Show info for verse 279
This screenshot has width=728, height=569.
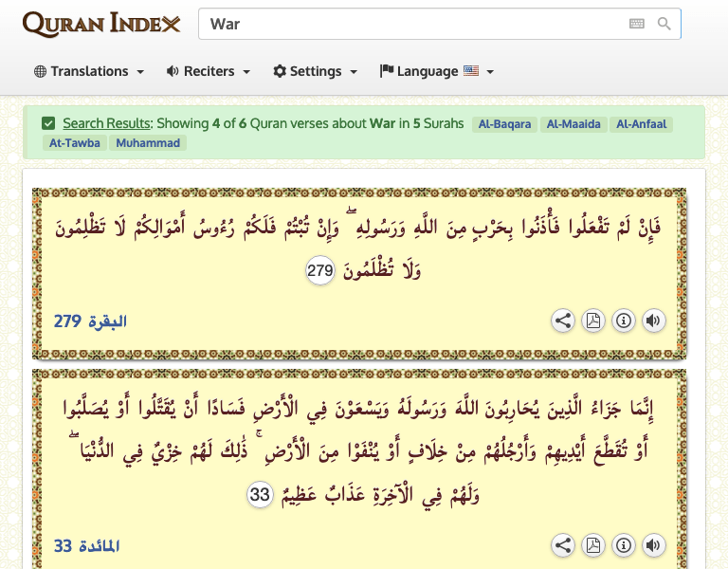623,321
